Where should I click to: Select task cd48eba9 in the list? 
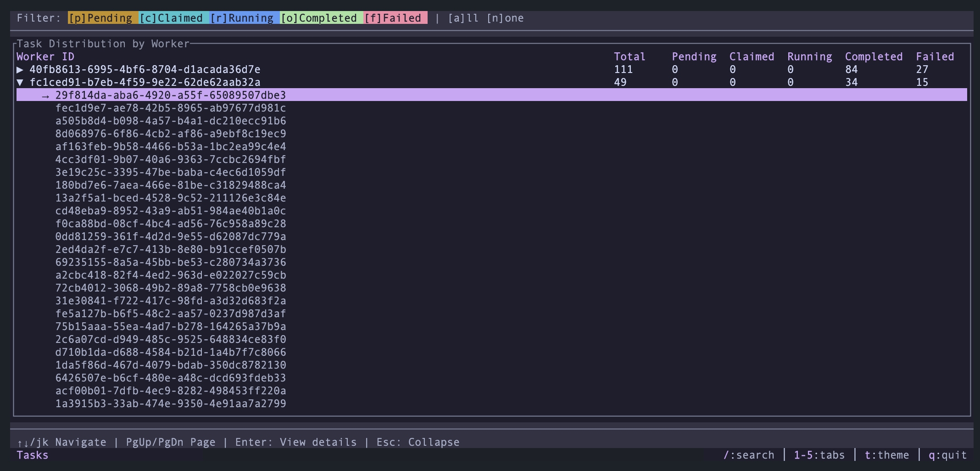pos(170,211)
